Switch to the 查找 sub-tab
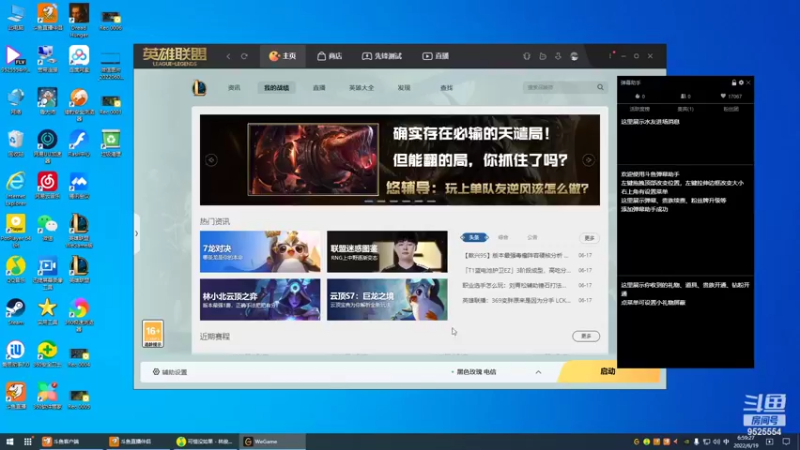Screen dimensions: 800x450 point(446,88)
